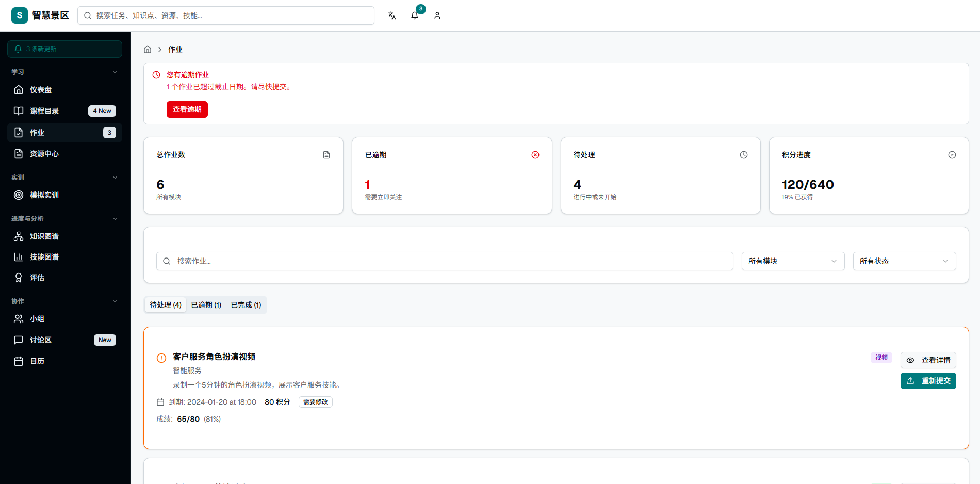
Task: Click the 3 条新更新 notification banner
Action: (64, 49)
